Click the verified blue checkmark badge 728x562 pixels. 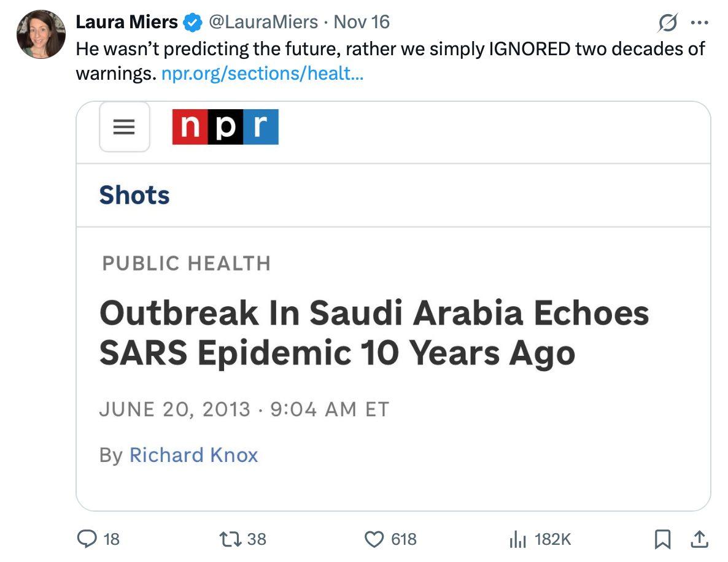191,22
